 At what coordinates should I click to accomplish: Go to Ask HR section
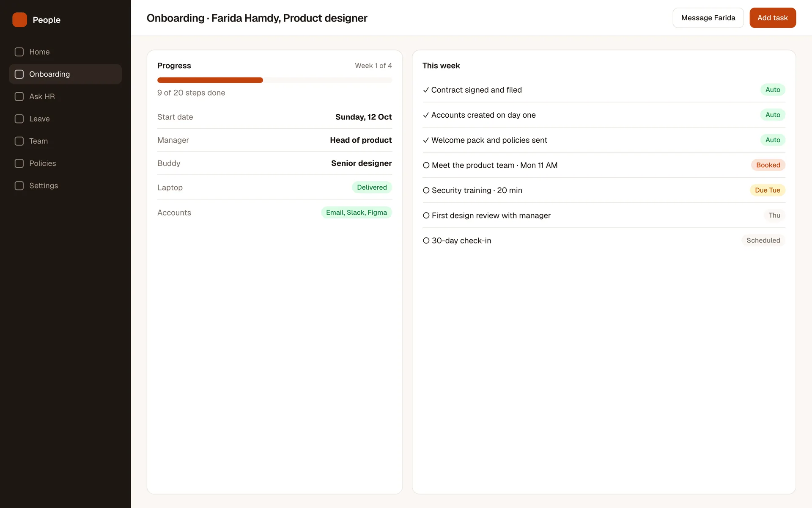65,97
